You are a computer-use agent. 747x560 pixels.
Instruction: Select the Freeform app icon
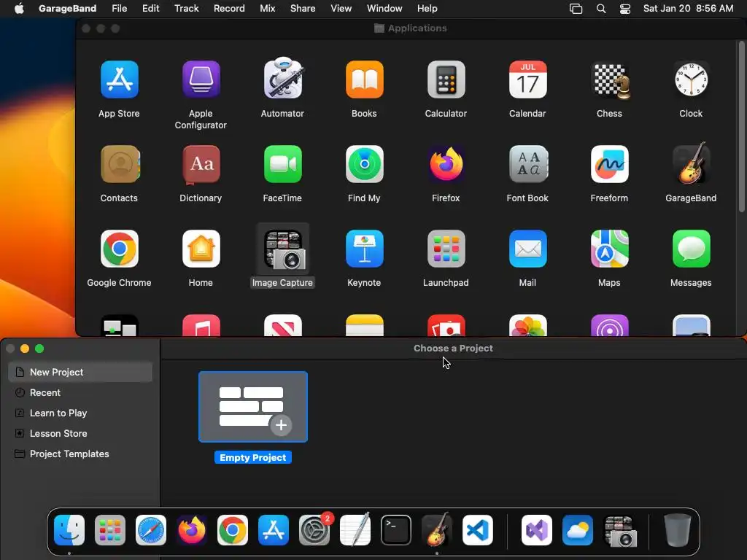point(610,164)
